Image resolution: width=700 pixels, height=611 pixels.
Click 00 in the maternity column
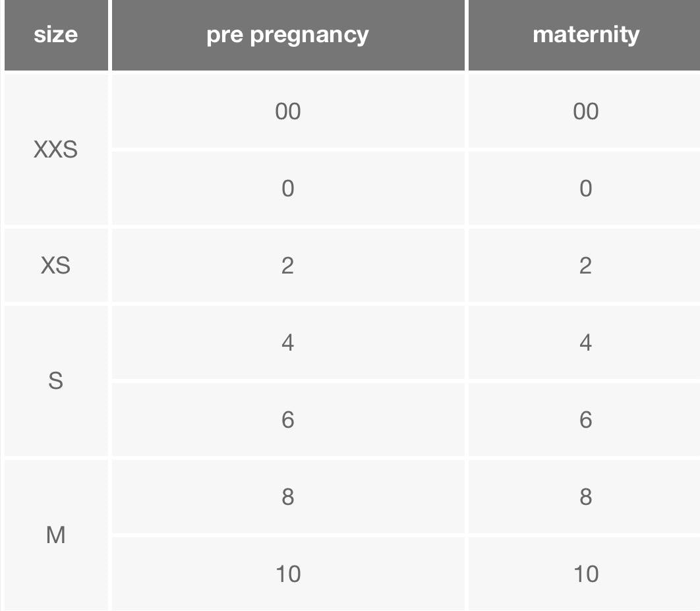[x=585, y=111]
